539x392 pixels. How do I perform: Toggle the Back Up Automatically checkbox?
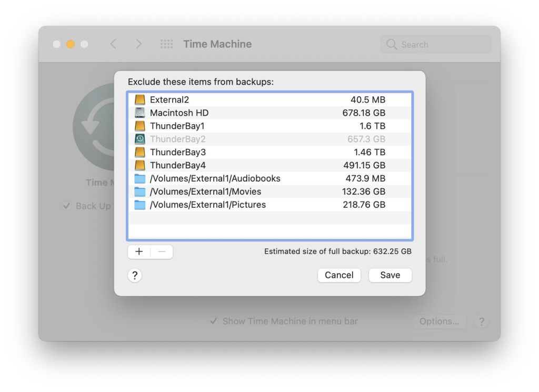[66, 206]
